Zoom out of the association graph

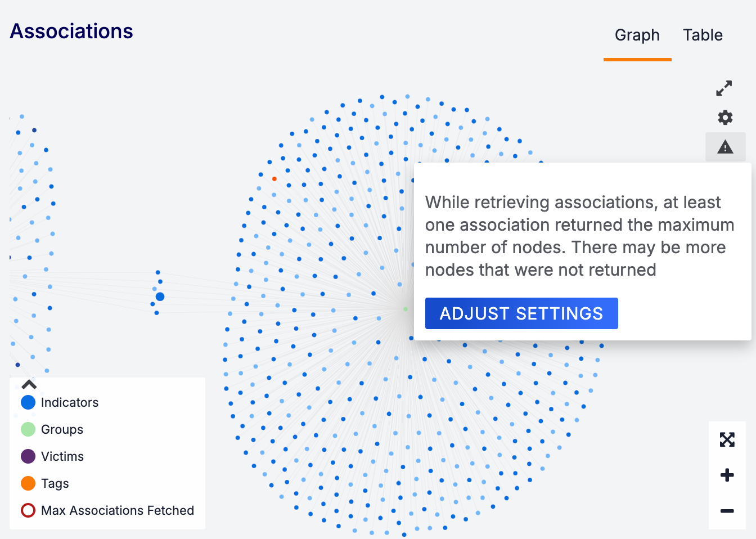[727, 511]
